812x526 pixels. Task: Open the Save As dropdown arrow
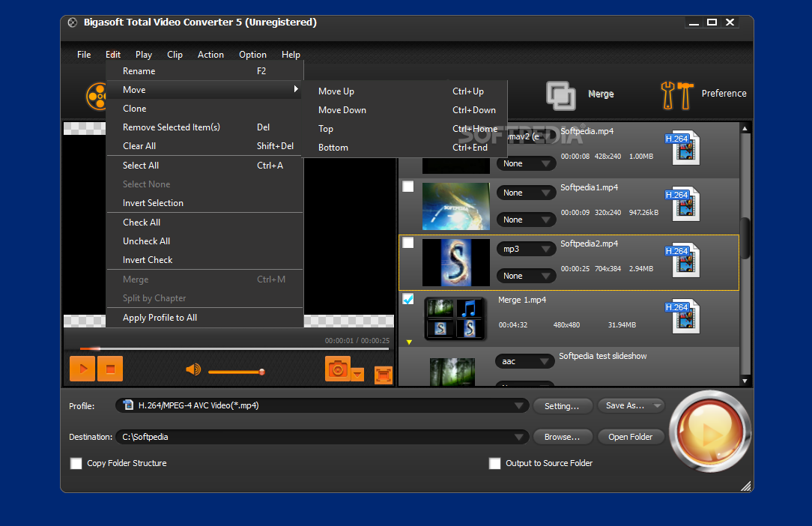tap(657, 406)
